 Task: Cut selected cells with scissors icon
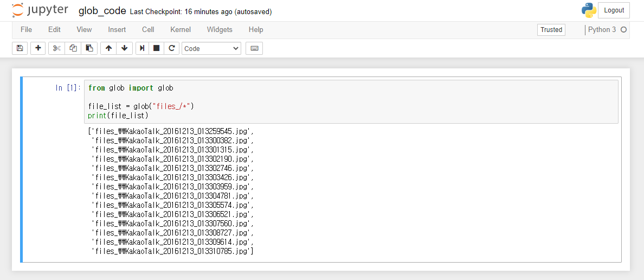(x=57, y=48)
